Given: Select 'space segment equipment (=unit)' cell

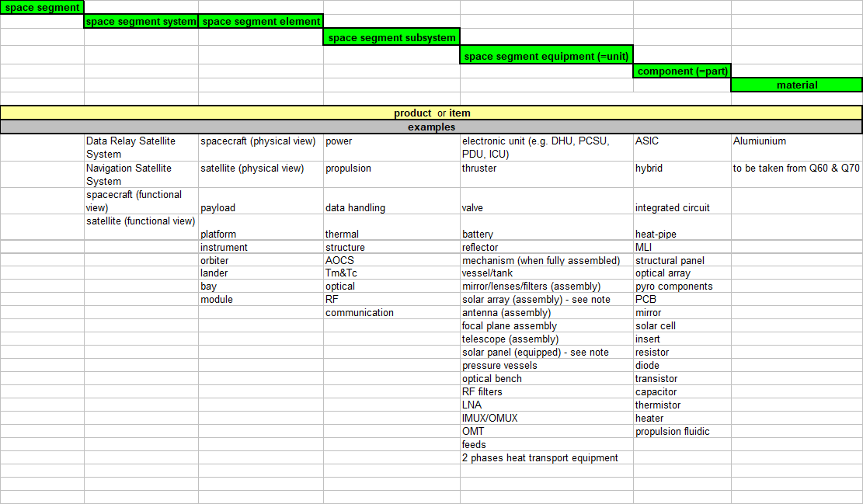Looking at the screenshot, I should pos(546,56).
